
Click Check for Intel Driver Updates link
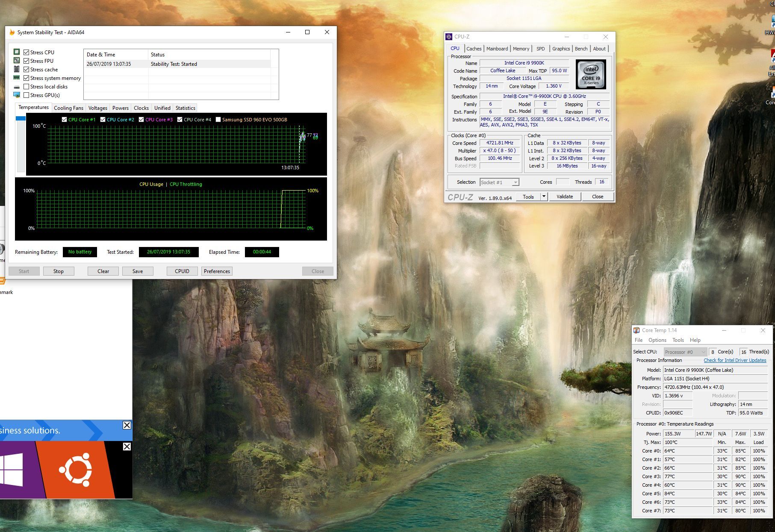(x=735, y=360)
